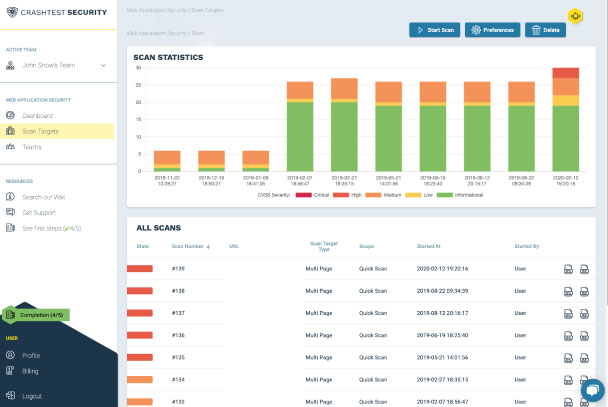Viewport: 608px width, 407px height.
Task: Sort by Scan Number column header
Action: pos(190,247)
